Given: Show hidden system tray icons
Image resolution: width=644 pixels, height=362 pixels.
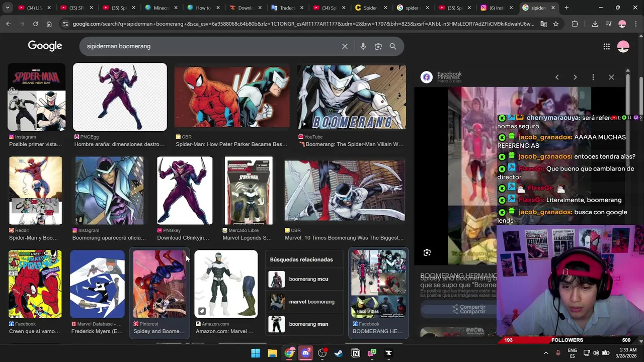Looking at the screenshot, I should pyautogui.click(x=546, y=353).
